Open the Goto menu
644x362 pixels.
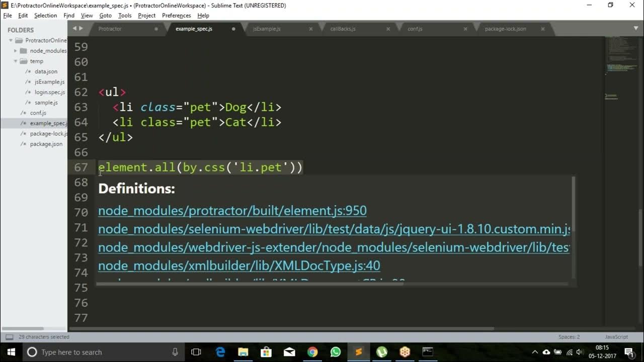105,16
